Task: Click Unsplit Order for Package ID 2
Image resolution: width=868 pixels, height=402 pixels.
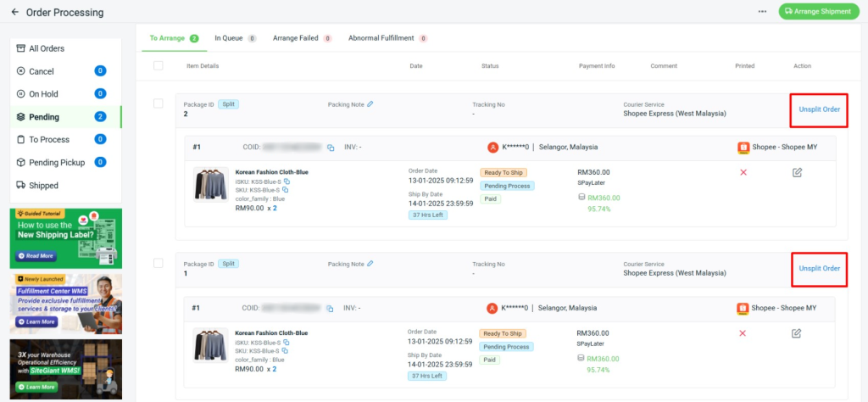Action: click(x=819, y=109)
